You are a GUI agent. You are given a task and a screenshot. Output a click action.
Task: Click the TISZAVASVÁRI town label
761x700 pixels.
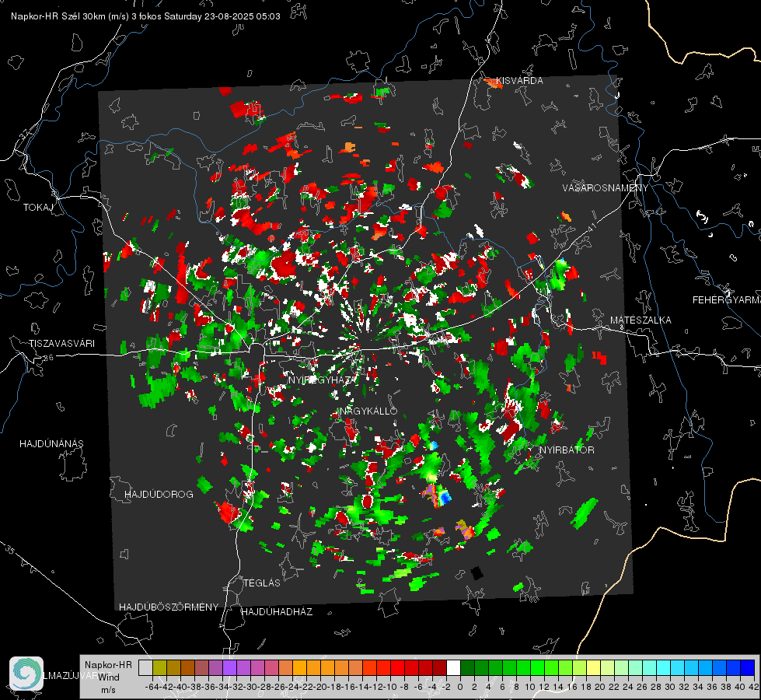point(61,344)
